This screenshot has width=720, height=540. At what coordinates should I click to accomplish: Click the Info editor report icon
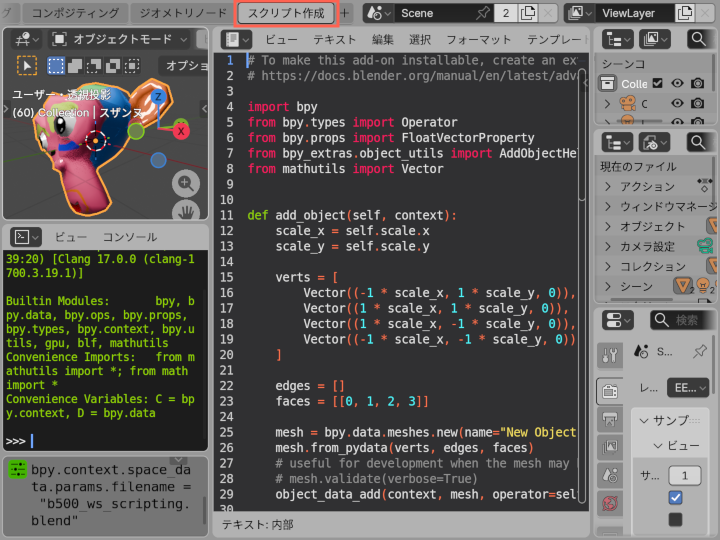17,470
